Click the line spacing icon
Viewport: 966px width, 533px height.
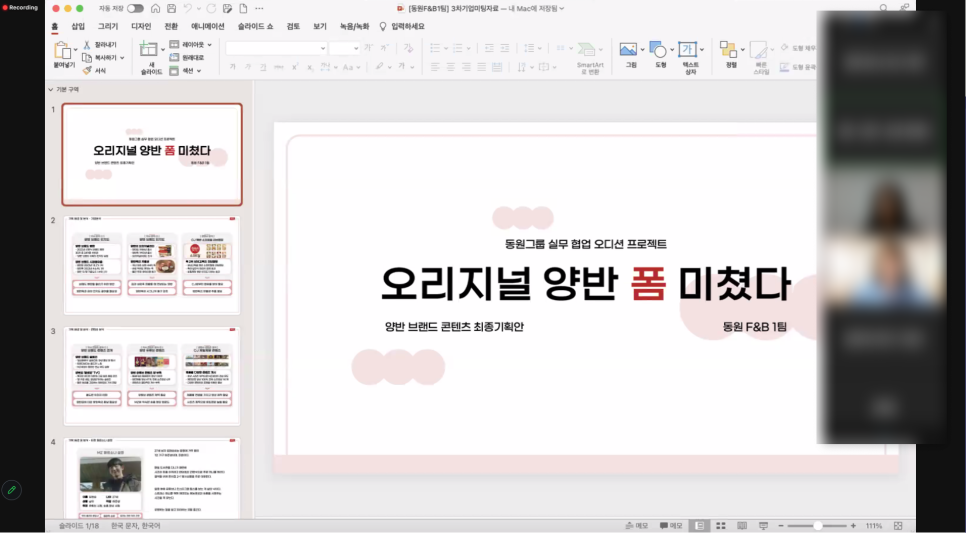(x=529, y=47)
